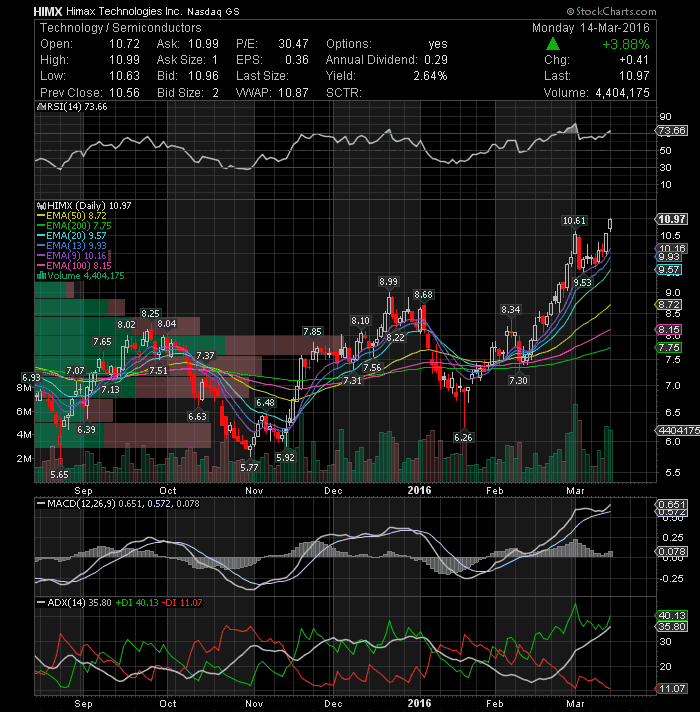The height and width of the screenshot is (712, 700).
Task: Click the 7.30 February low annotation
Action: click(518, 381)
